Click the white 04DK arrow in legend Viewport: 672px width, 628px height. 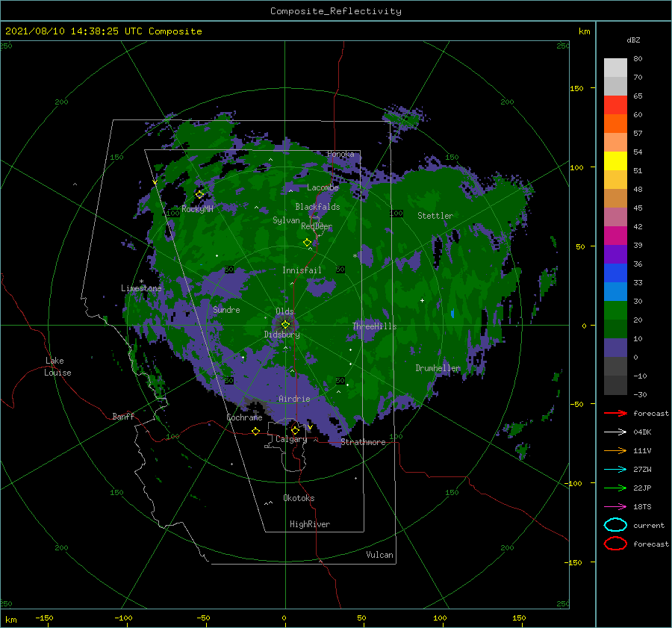point(615,432)
